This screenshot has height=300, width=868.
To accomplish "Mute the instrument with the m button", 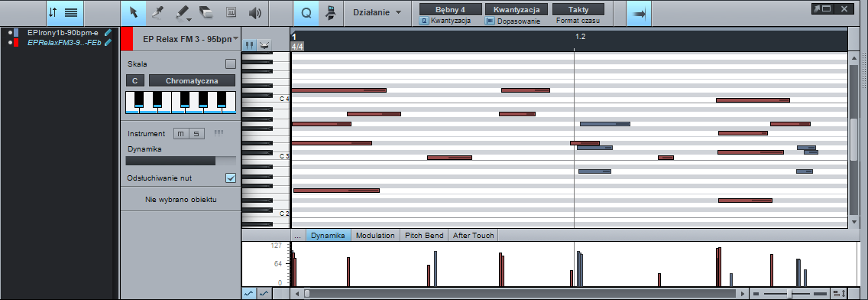I will point(181,134).
